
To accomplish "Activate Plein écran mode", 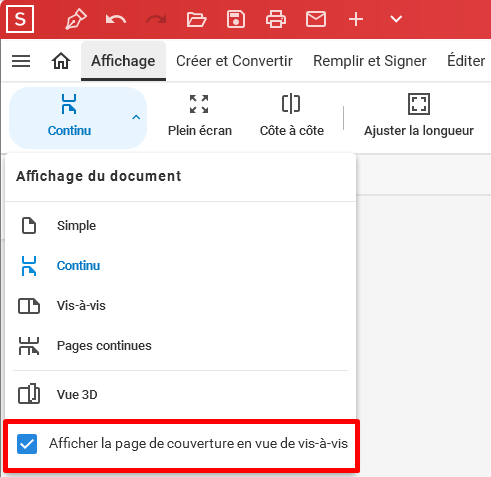I will coord(200,116).
